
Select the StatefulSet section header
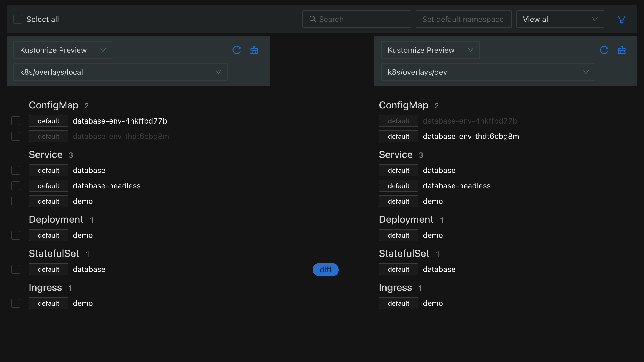(x=54, y=253)
